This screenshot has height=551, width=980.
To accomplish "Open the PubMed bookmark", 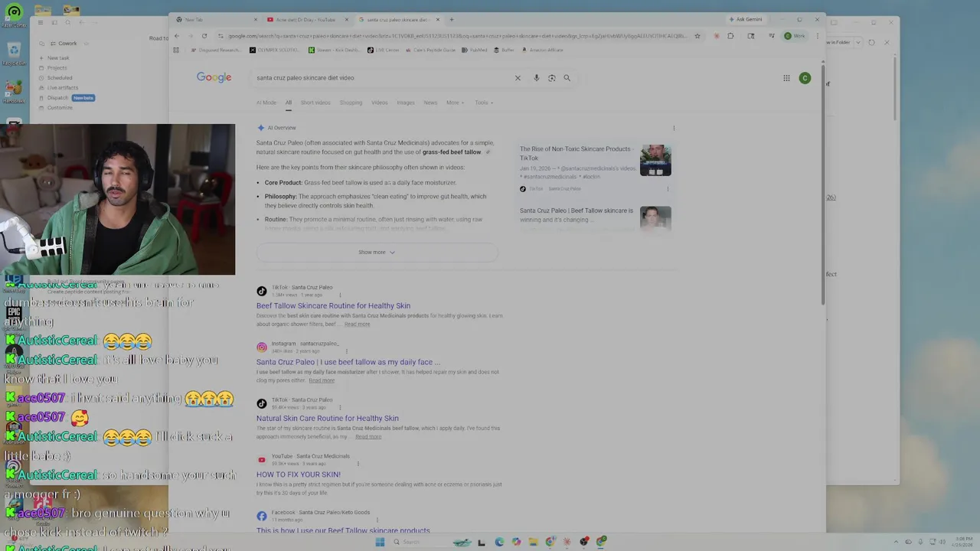I will coord(475,50).
